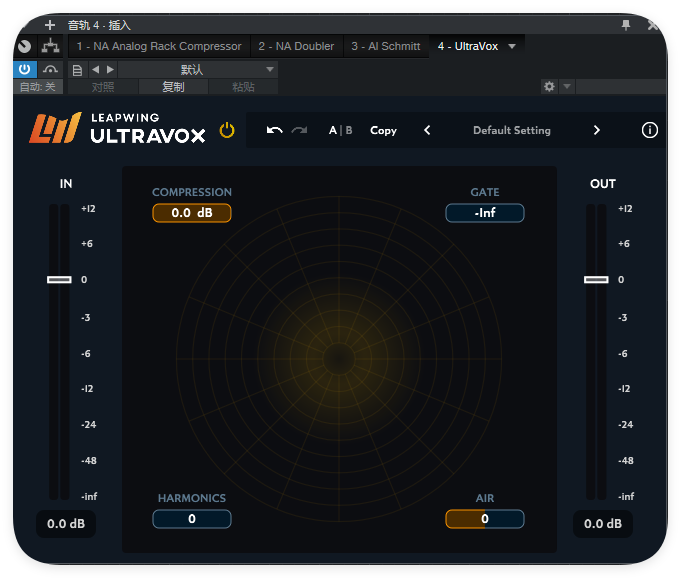
Task: Click the Gate -Inf value field
Action: coord(485,213)
